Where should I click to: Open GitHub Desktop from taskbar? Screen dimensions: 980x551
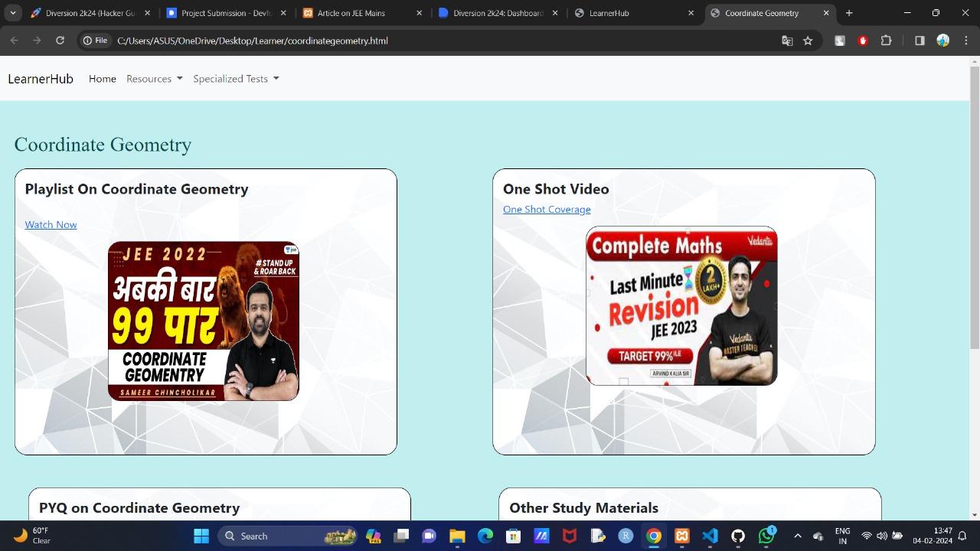coord(738,536)
